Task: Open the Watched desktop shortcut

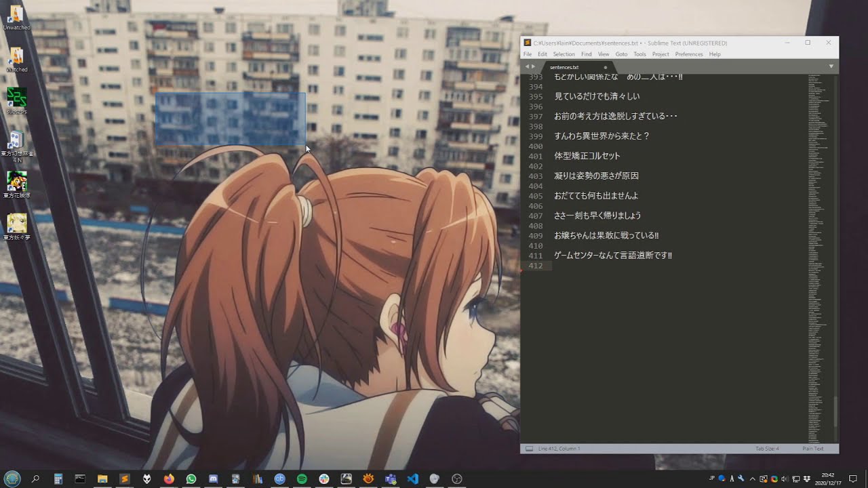Action: [x=16, y=60]
